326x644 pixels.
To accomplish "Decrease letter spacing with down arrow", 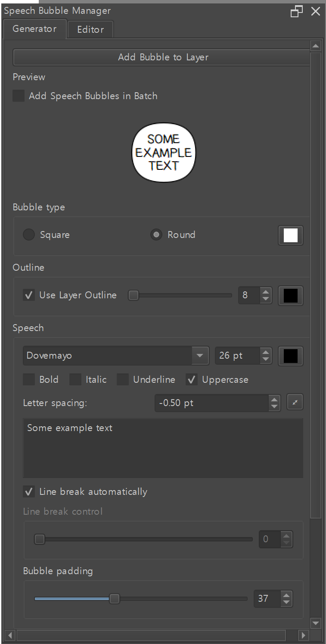I will 274,406.
